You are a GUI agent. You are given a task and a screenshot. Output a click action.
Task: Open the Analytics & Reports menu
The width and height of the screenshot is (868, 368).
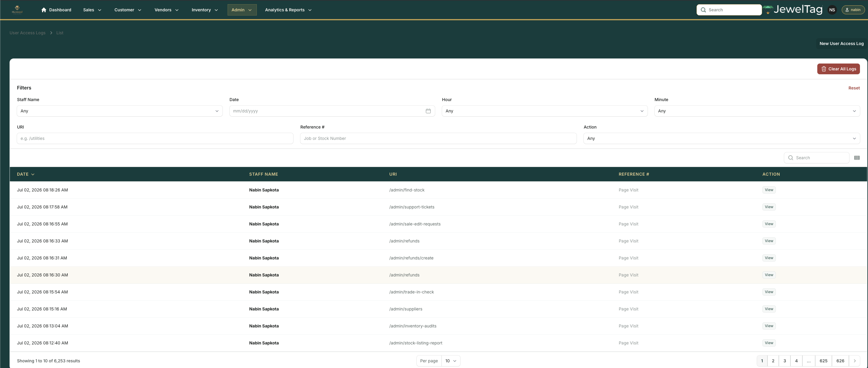tap(288, 10)
